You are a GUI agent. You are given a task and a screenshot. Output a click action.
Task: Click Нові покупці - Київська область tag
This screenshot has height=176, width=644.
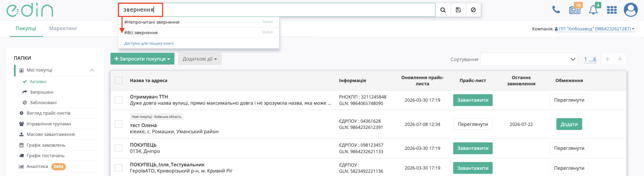(x=156, y=117)
